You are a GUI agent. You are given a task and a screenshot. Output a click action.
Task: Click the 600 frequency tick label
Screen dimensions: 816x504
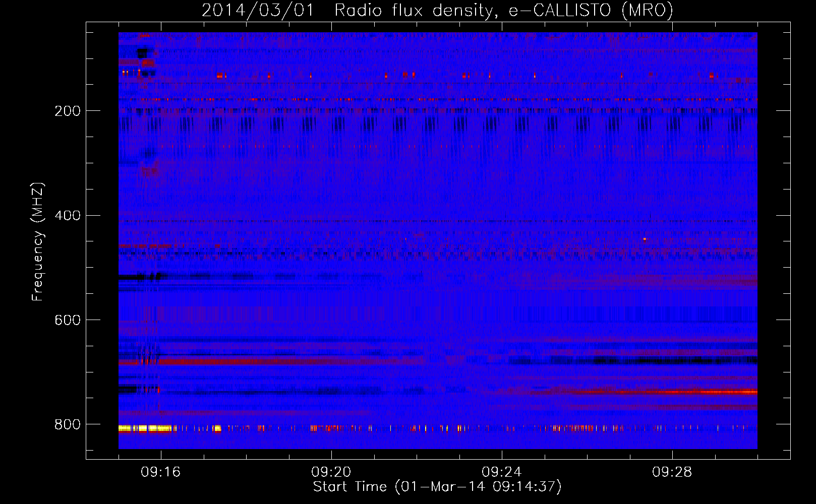(x=68, y=320)
